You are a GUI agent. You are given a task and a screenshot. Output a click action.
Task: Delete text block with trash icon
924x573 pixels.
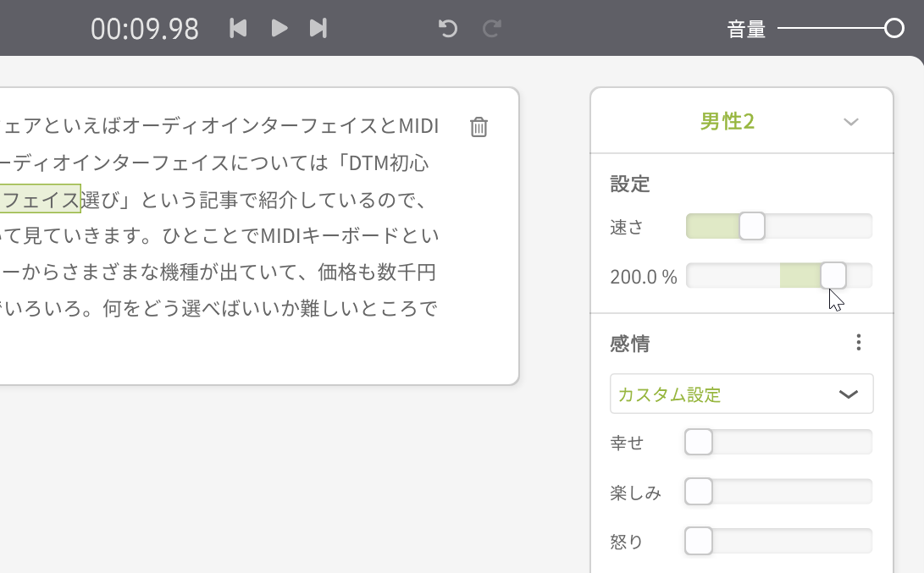click(x=479, y=127)
